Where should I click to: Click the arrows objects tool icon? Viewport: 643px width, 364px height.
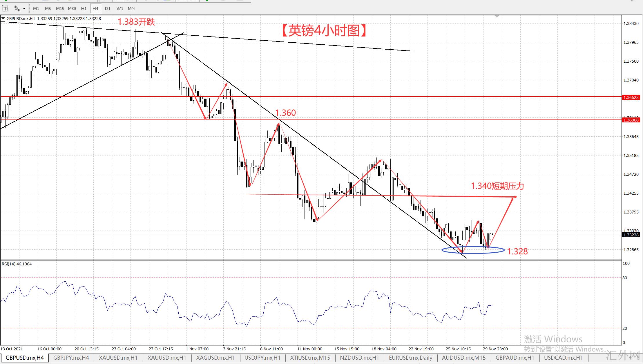coord(17,8)
